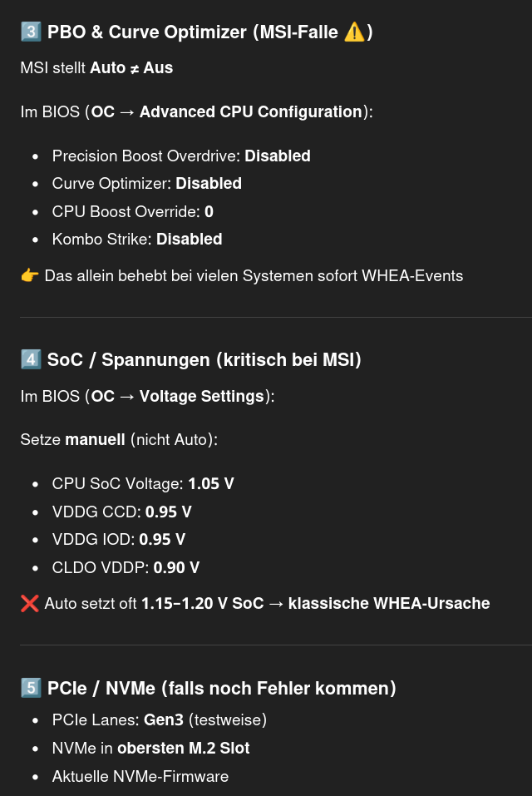Click the PCIe / NVMe heading

(x=222, y=688)
